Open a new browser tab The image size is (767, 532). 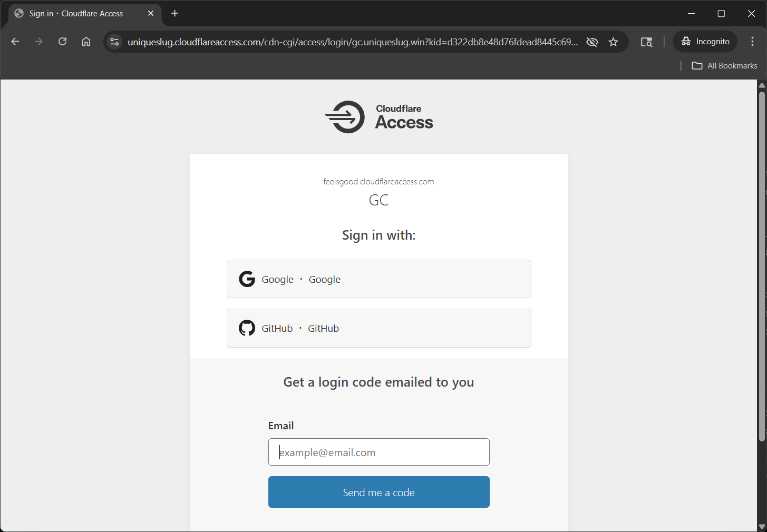tap(175, 13)
